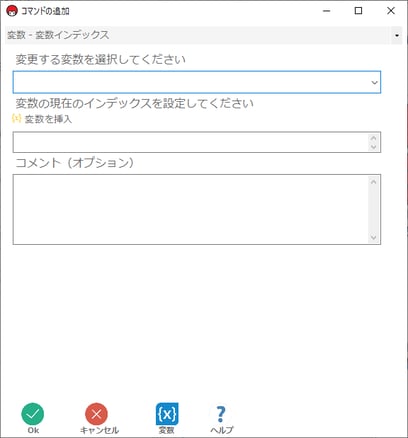Click the small {x} icon beside 変数を挿入
This screenshot has height=438, width=408.
tap(17, 118)
